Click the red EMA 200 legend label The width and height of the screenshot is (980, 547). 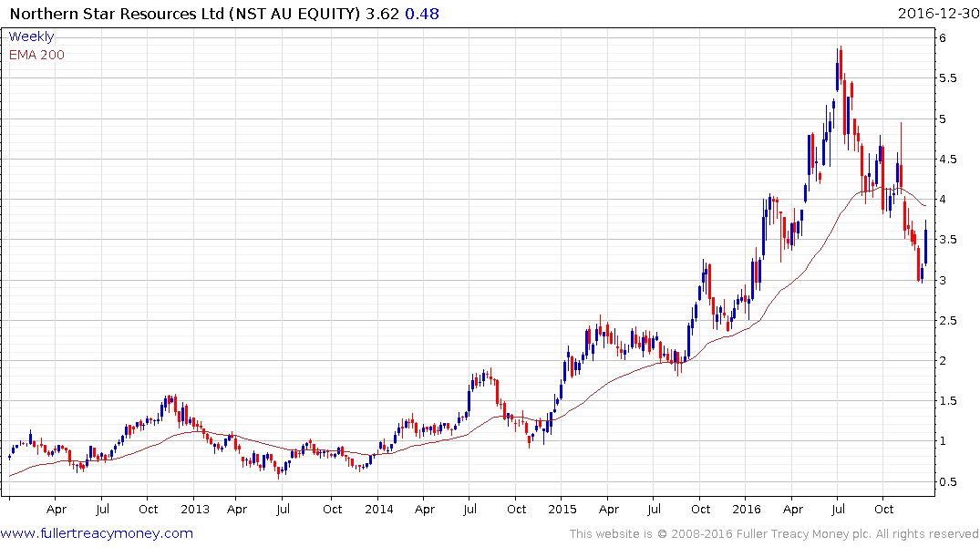(36, 55)
